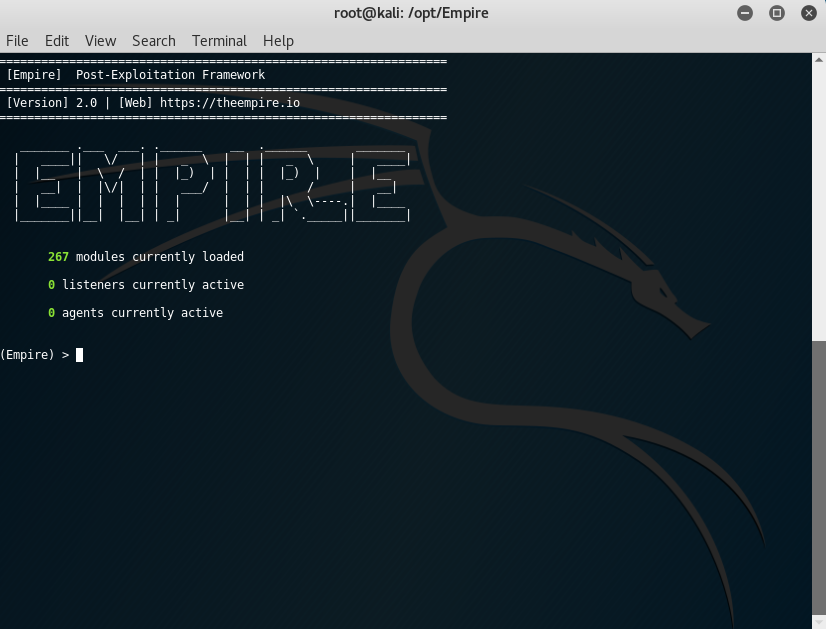Screen dimensions: 826x629
Task: Click the EMPIRE ASCII art banner
Action: pyautogui.click(x=213, y=184)
